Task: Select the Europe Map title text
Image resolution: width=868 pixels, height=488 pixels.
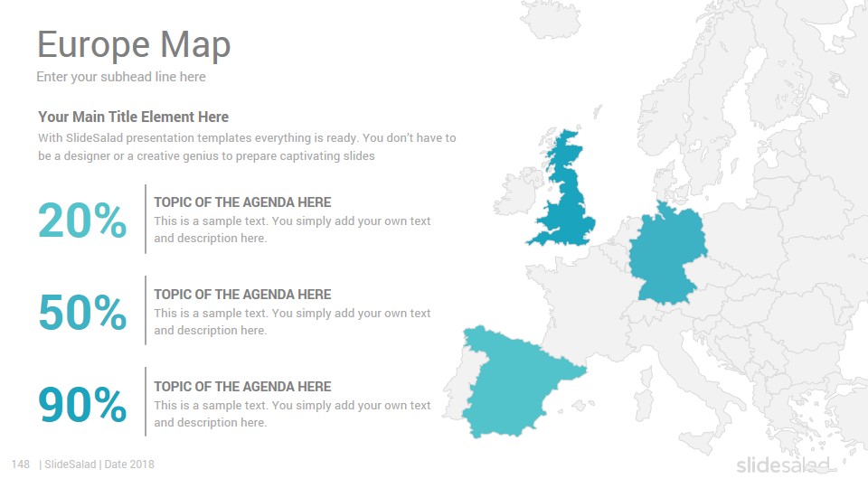Action: pos(134,45)
